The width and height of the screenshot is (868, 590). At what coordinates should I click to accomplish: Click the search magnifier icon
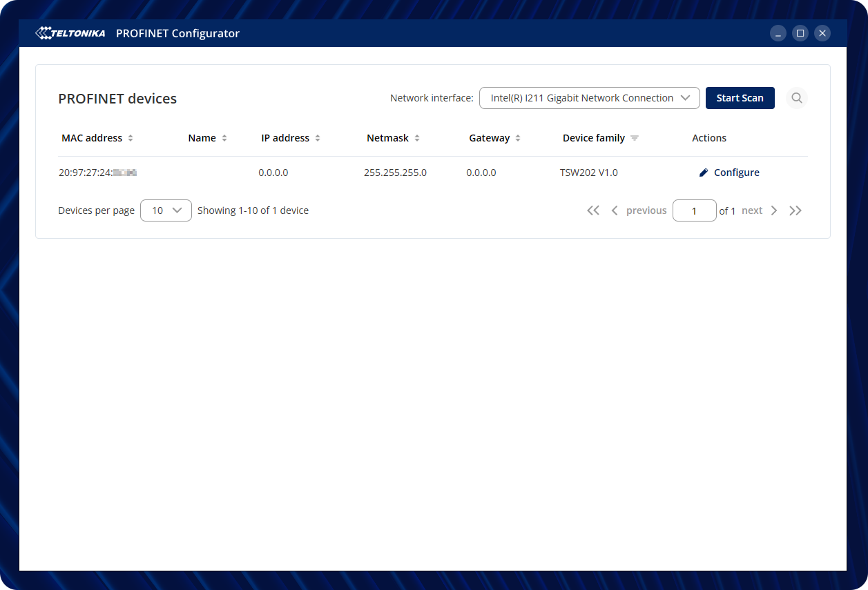pyautogui.click(x=797, y=98)
